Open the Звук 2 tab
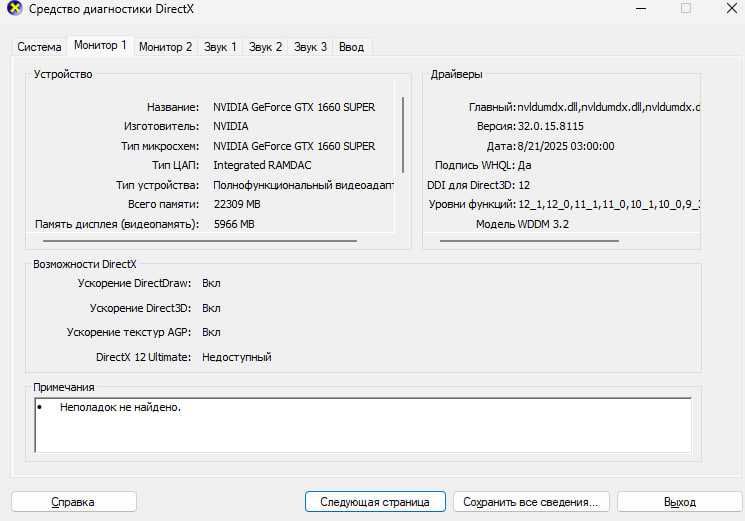 pos(265,47)
